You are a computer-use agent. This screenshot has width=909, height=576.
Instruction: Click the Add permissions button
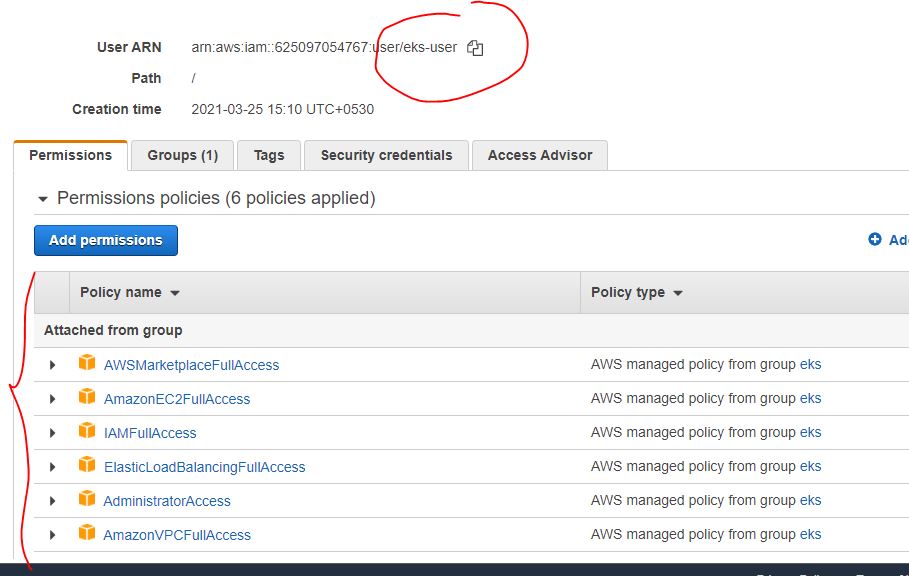(105, 240)
